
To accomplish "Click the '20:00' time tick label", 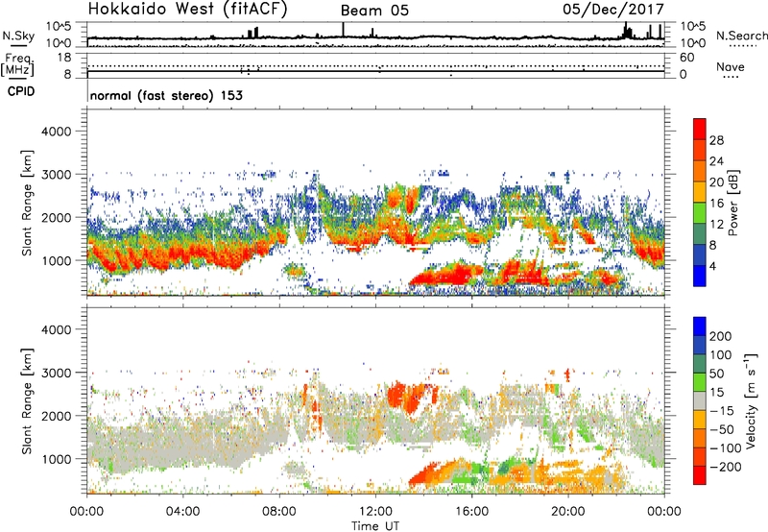I will [x=567, y=512].
